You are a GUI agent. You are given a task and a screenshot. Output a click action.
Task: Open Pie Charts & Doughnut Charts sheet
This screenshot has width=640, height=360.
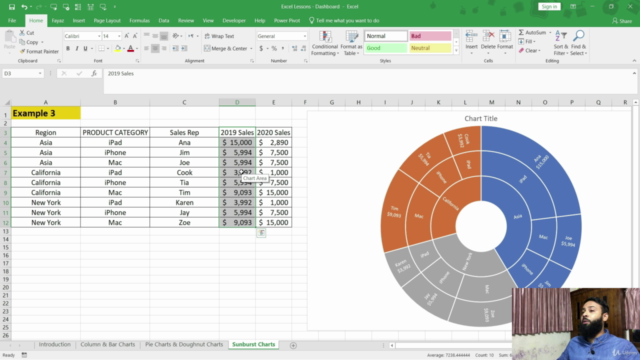click(184, 344)
